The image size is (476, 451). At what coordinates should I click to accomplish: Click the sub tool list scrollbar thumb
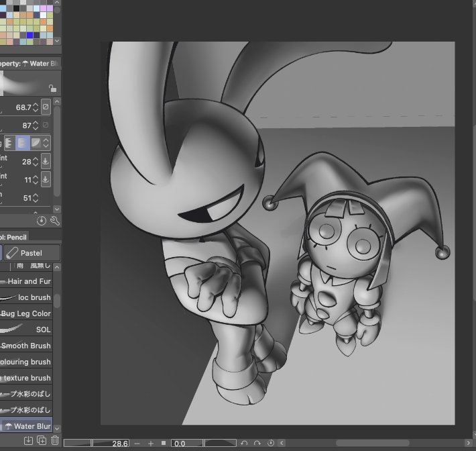[x=57, y=300]
